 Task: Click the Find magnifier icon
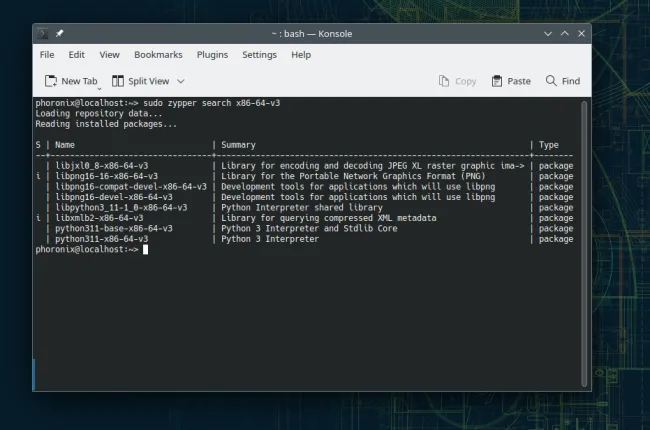(551, 80)
